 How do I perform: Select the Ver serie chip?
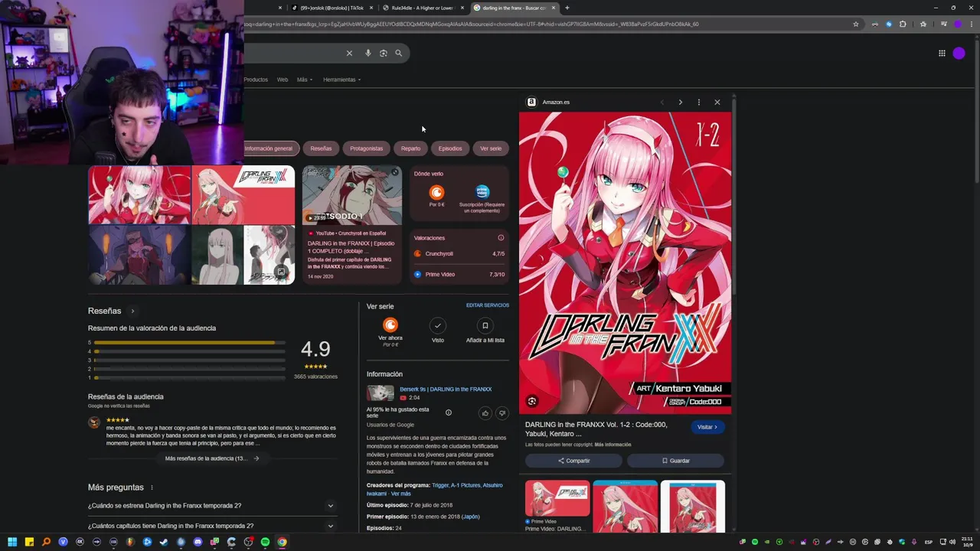[491, 148]
